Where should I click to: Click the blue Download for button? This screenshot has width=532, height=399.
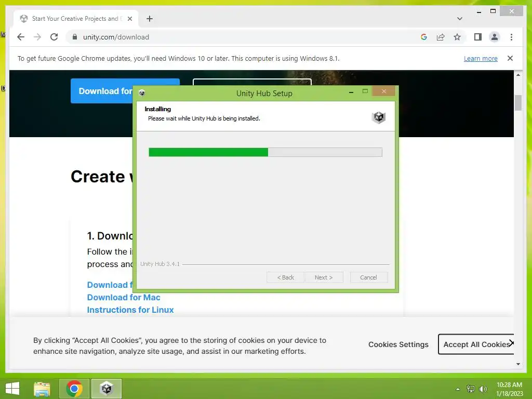point(102,91)
